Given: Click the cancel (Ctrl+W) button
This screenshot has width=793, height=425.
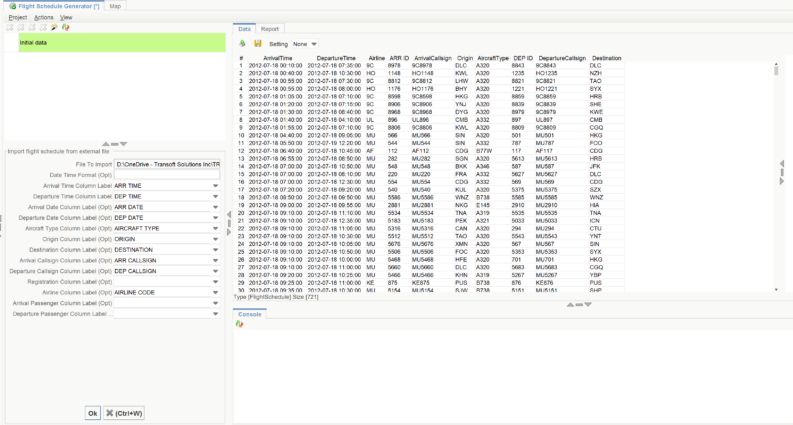Looking at the screenshot, I should [124, 412].
